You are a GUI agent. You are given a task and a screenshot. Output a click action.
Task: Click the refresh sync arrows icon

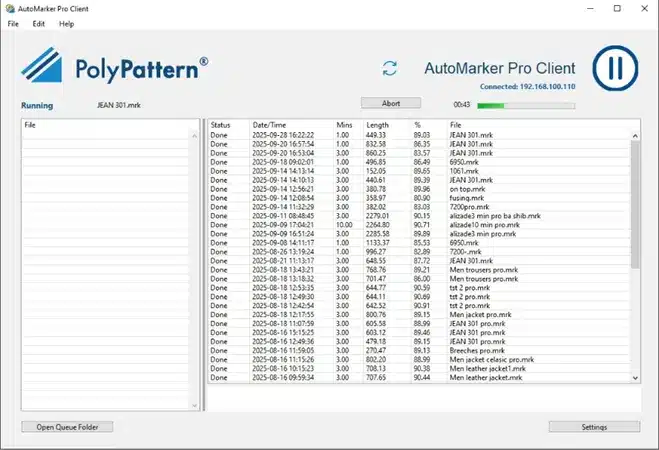pyautogui.click(x=390, y=68)
